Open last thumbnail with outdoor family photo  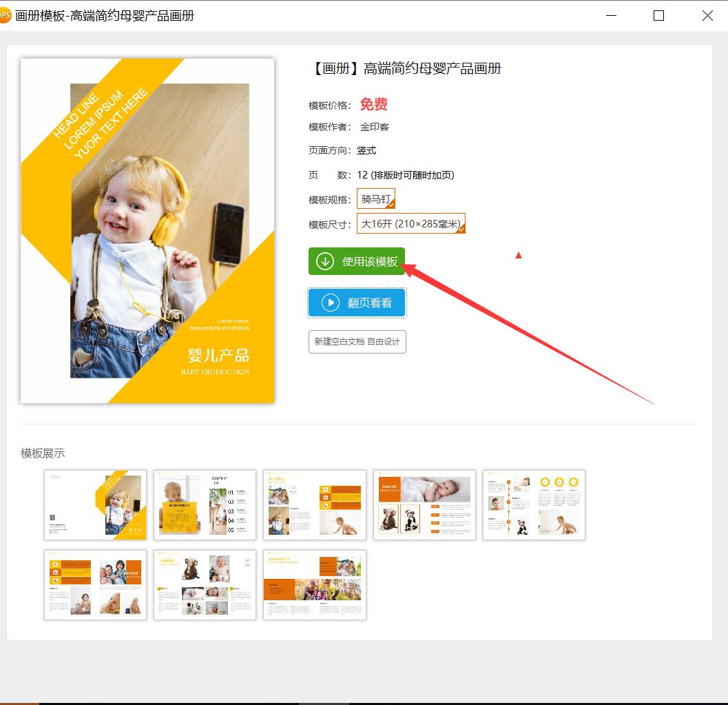tap(315, 585)
